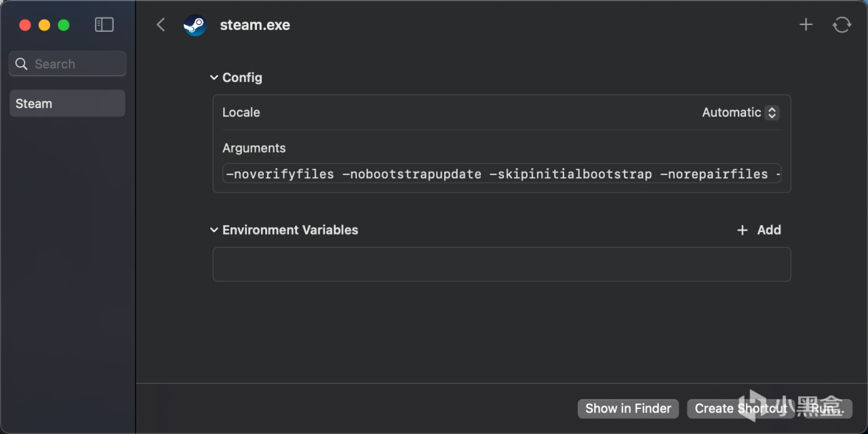This screenshot has width=868, height=434.
Task: Click the plus icon in top toolbar
Action: [x=806, y=25]
